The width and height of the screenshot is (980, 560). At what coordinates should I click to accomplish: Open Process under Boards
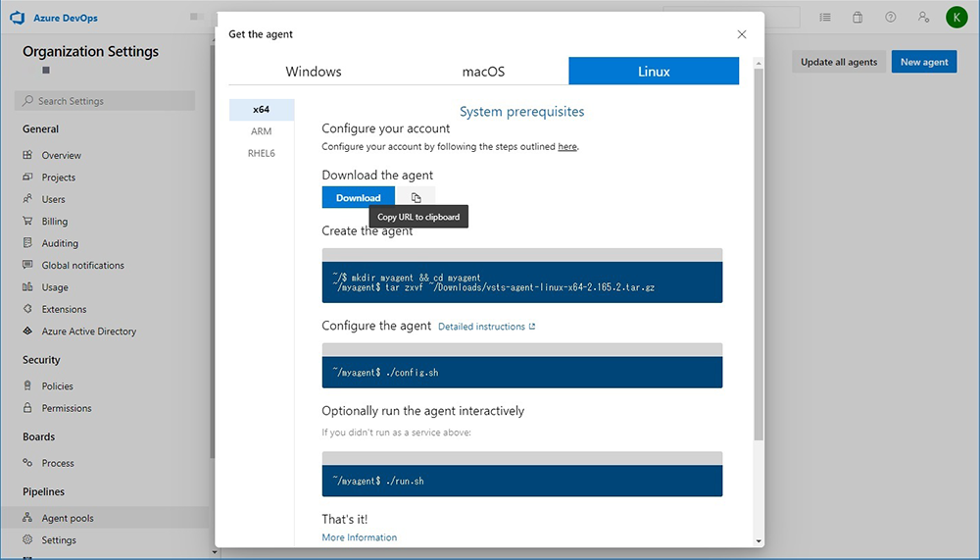[x=58, y=463]
